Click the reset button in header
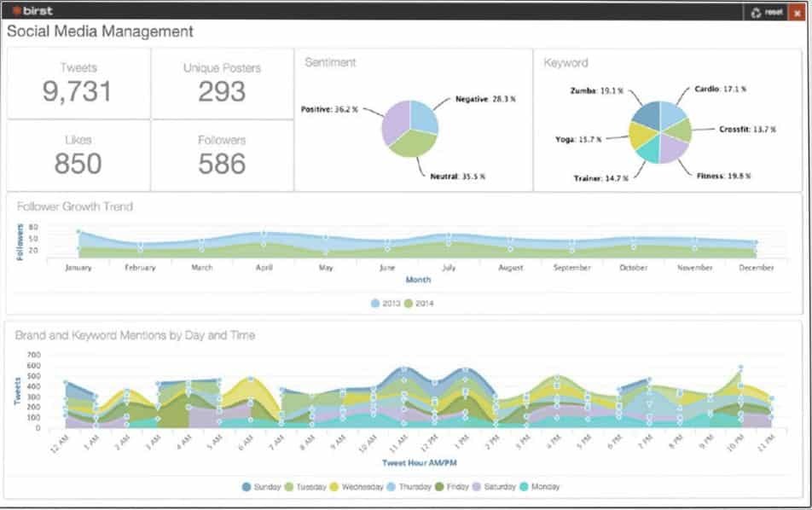Screen dimensions: 812x510 click(x=765, y=12)
